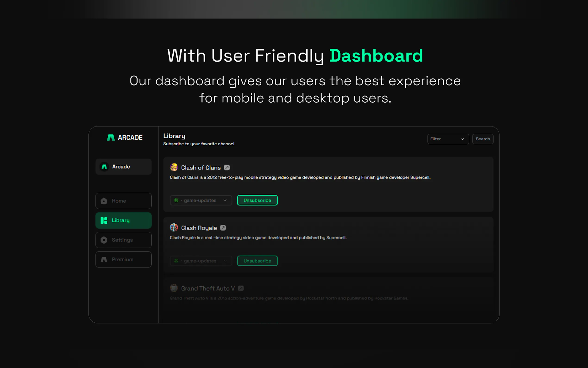
Task: Click the Settings gear icon in sidebar
Action: [104, 240]
